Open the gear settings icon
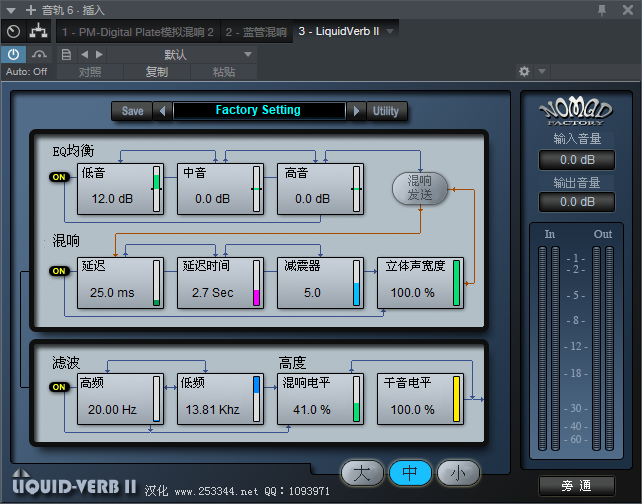Screen dimensions: 642x504 [524, 72]
